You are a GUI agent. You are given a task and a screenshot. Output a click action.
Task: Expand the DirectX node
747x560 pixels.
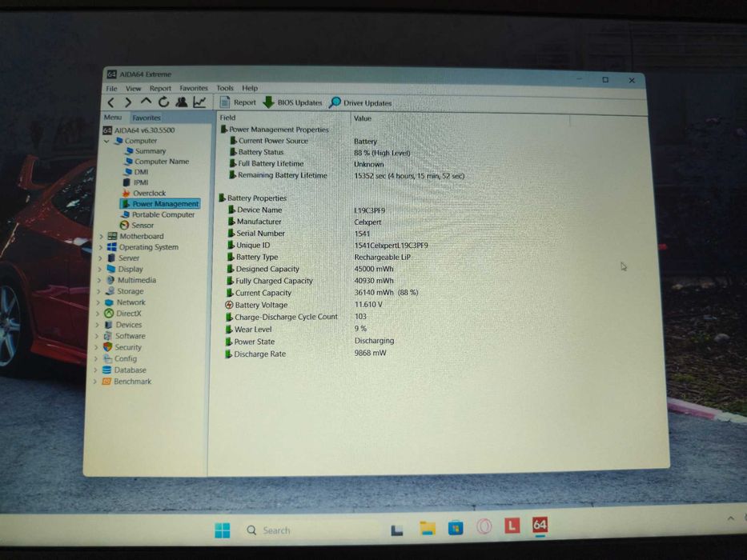pos(98,314)
